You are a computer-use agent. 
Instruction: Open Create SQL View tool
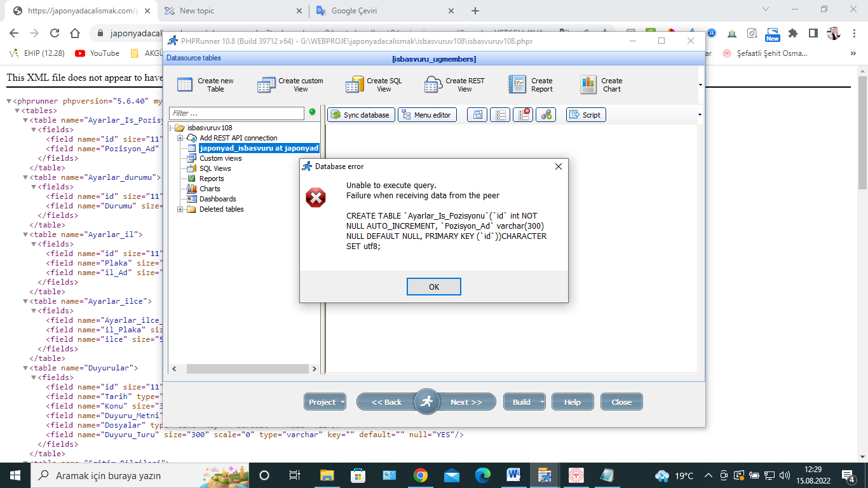[354, 85]
